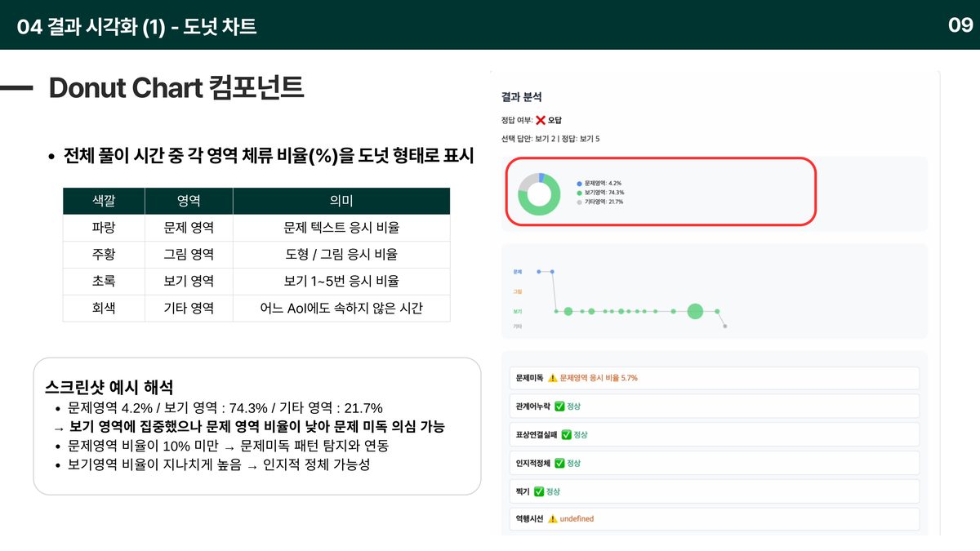The width and height of the screenshot is (980, 551).
Task: Click the '파랑' table cell
Action: click(104, 228)
